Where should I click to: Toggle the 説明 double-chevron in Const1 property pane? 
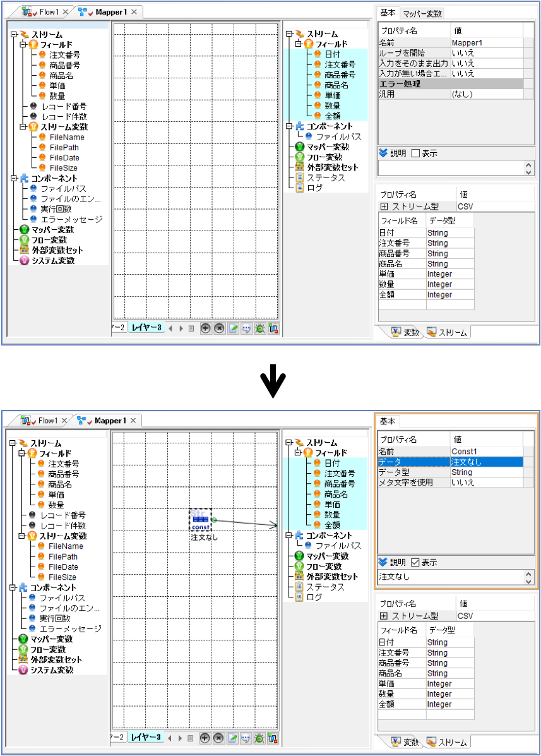coord(383,563)
